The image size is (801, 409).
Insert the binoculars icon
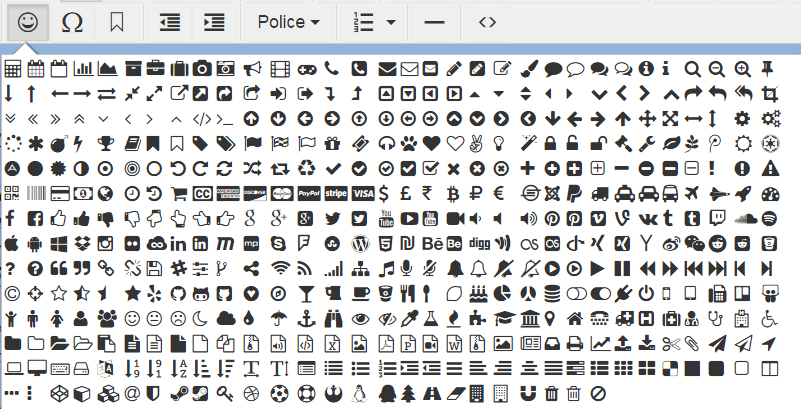(333, 319)
